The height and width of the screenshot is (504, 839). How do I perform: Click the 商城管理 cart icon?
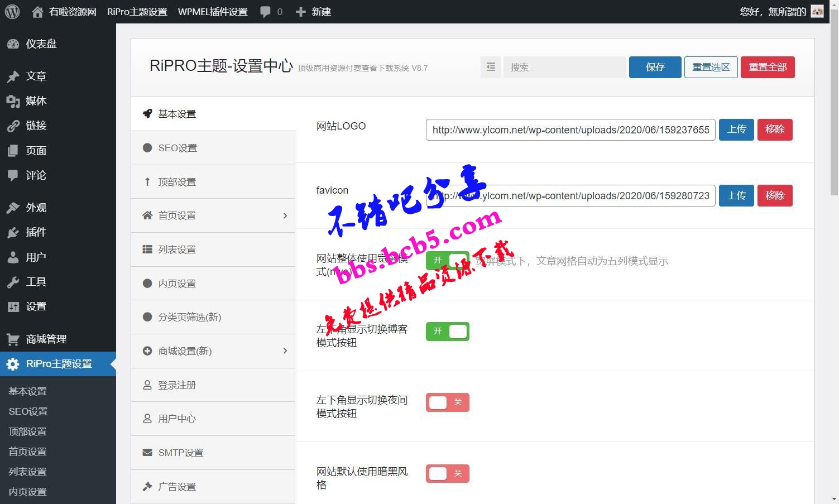[13, 339]
